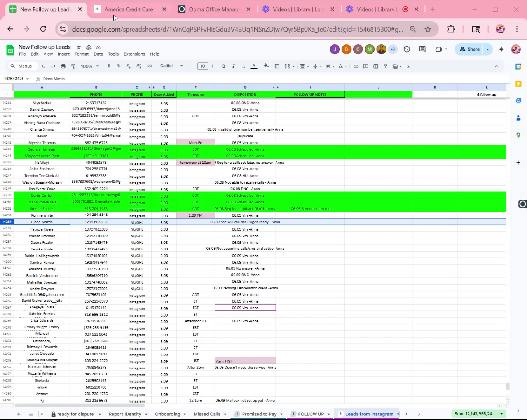Click the borders icon
Image resolution: width=527 pixels, height=420 pixels.
coord(277,66)
